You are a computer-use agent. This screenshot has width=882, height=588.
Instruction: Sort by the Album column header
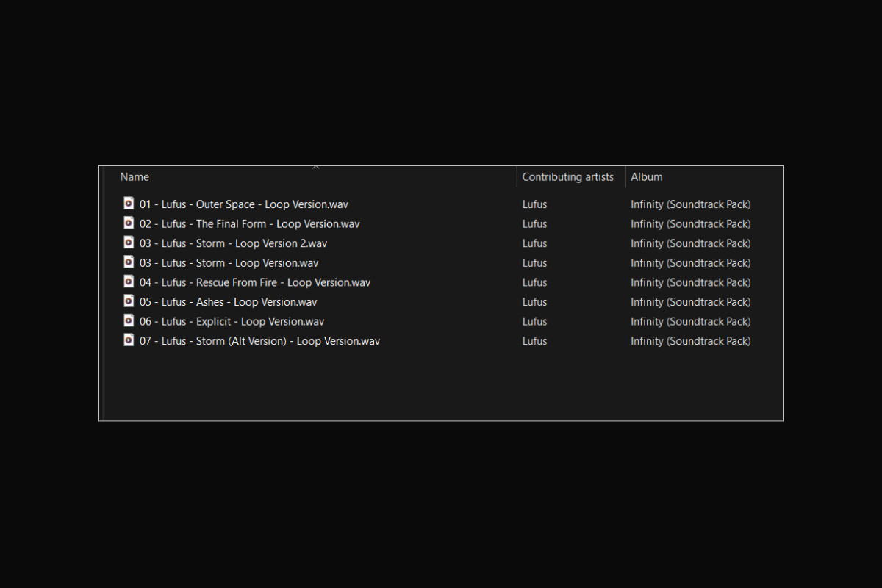pos(647,177)
